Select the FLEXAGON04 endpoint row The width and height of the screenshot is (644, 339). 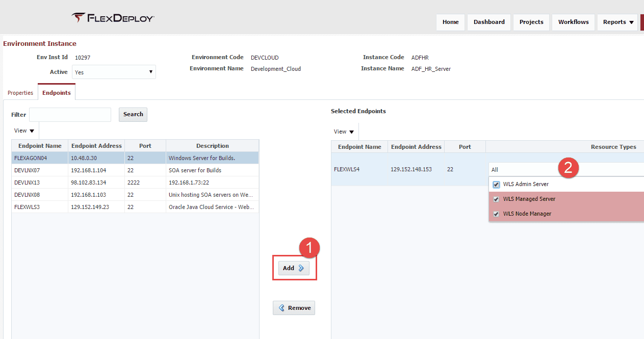[x=135, y=158]
